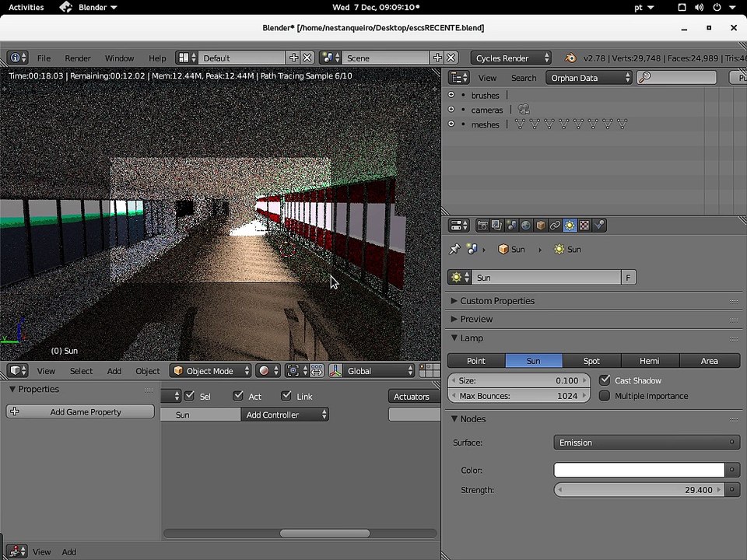Select the Area lamp type
The image size is (747, 560).
click(x=710, y=360)
